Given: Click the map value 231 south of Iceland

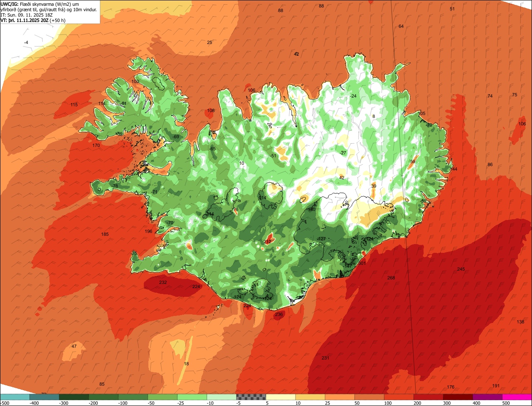Looking at the screenshot, I should 325,358.
